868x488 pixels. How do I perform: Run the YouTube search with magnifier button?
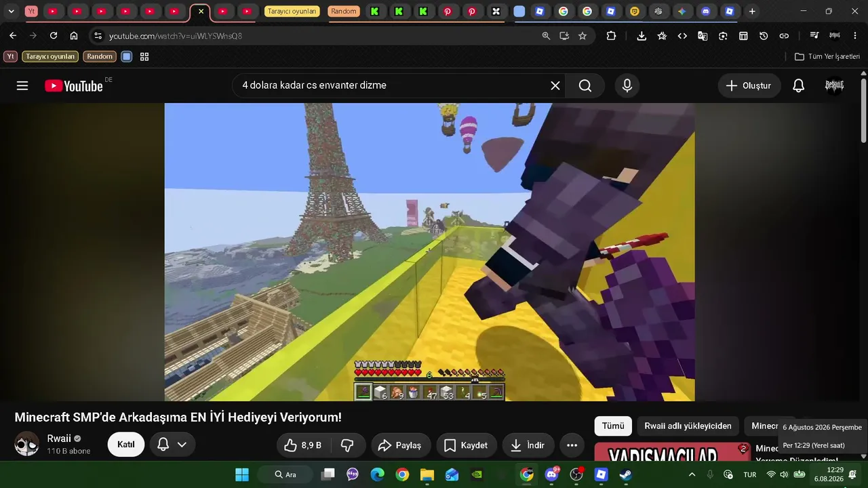585,86
